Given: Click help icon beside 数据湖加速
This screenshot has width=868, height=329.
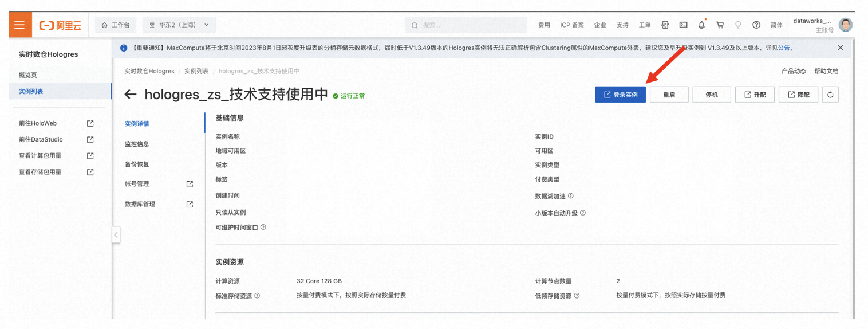Looking at the screenshot, I should pos(571,196).
